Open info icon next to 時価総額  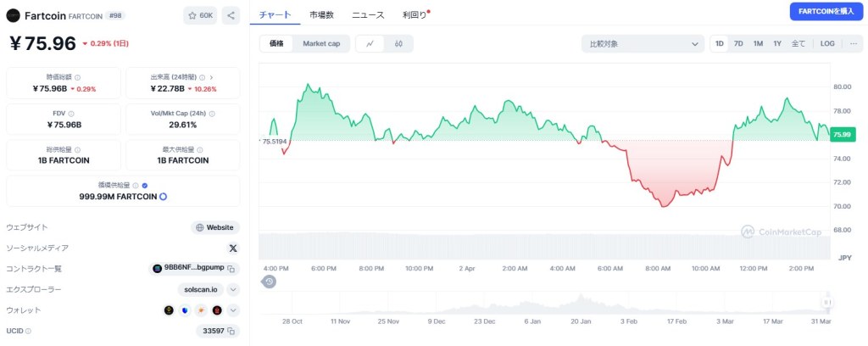(77, 78)
